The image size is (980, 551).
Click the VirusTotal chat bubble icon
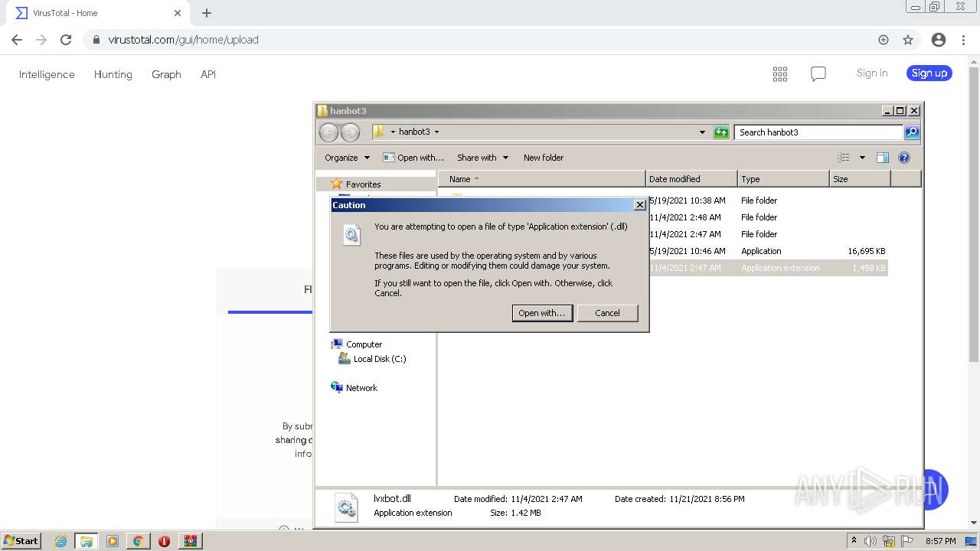pyautogui.click(x=818, y=74)
